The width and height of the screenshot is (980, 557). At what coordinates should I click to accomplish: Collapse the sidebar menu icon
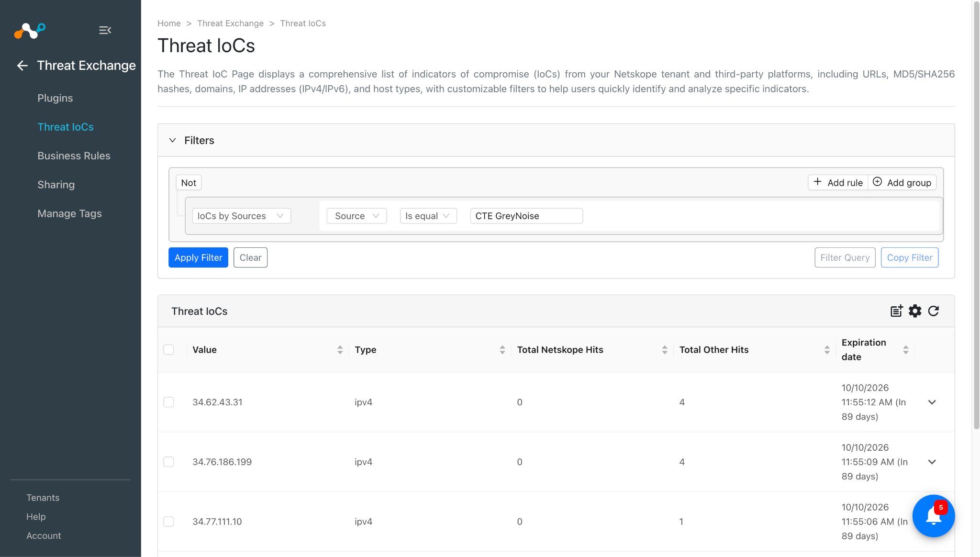[105, 31]
